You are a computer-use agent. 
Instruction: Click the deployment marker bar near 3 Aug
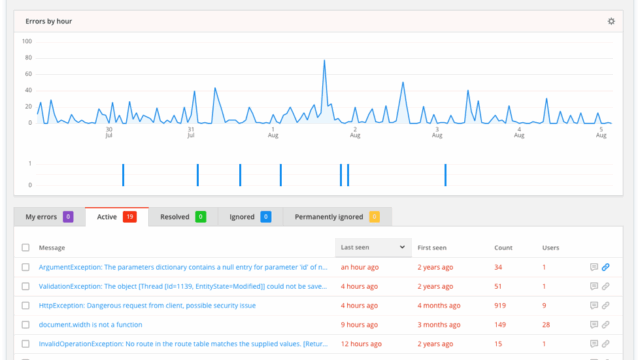(445, 175)
